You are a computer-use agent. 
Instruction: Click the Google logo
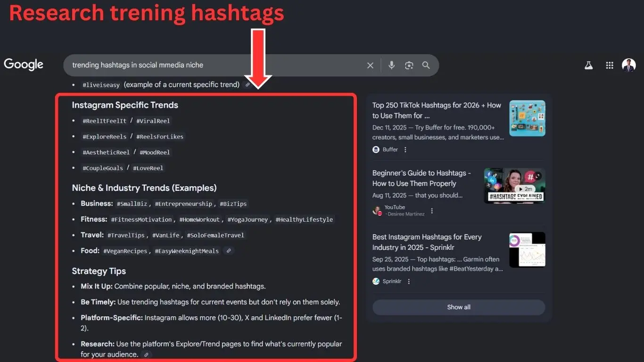(x=24, y=65)
